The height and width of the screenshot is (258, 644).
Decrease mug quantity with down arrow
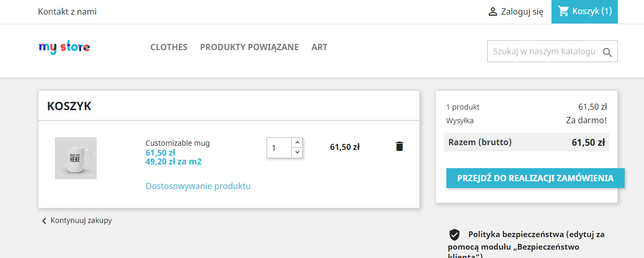pos(297,152)
